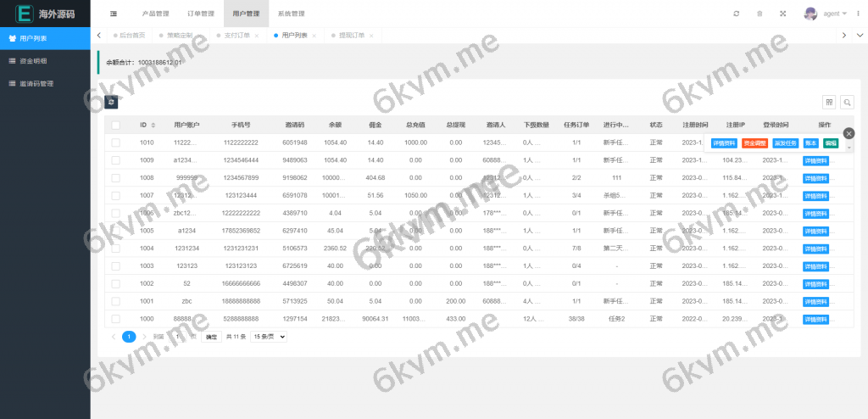868x419 pixels.
Task: Click the table search magnifier icon
Action: [847, 102]
